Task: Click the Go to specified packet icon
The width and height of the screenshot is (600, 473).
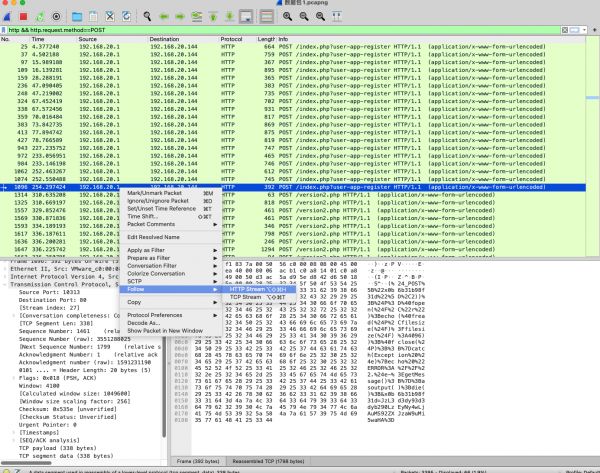Action: click(x=197, y=16)
